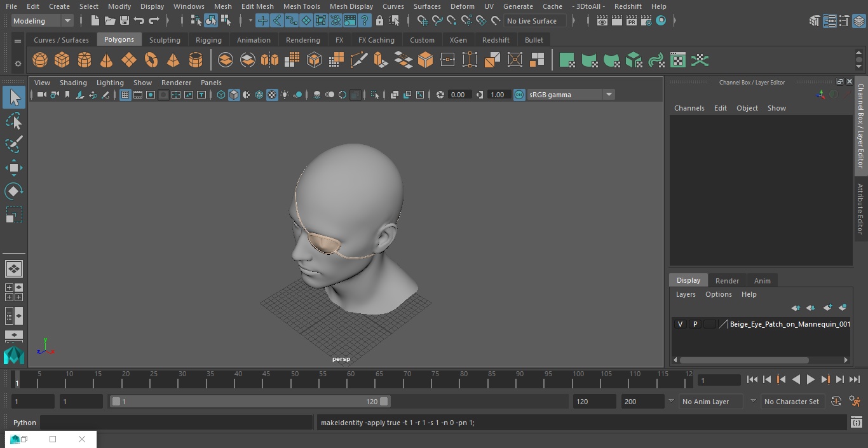Toggle the auto keyframe button
Viewport: 868px width, 448px height.
click(x=836, y=402)
